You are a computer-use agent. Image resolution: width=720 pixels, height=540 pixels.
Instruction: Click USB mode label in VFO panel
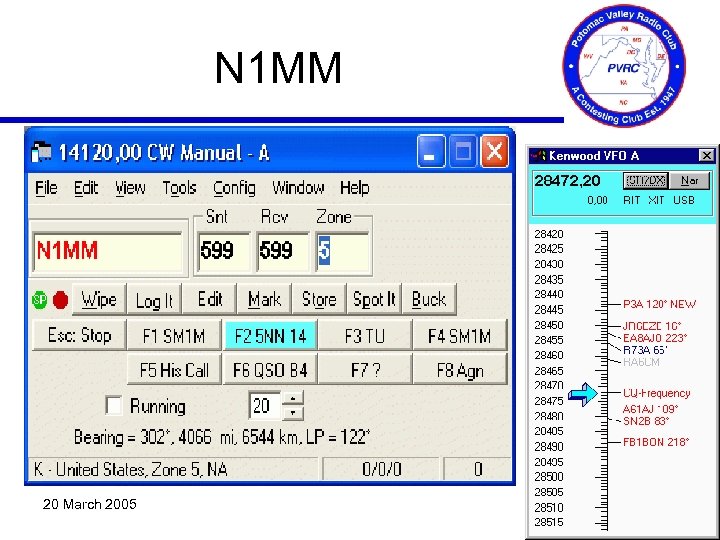coord(684,200)
